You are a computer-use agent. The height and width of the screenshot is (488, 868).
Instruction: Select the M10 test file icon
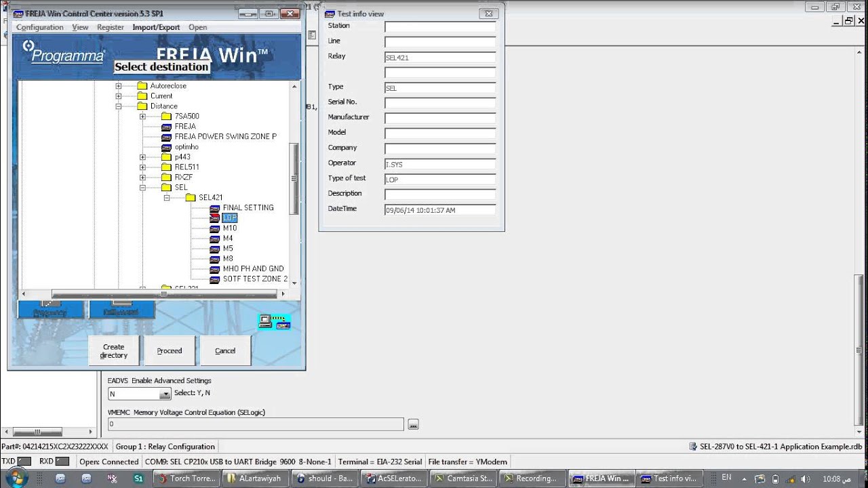(215, 228)
